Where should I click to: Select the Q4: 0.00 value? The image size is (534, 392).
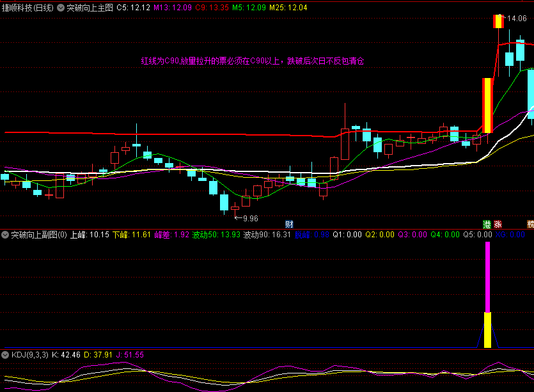[445, 235]
